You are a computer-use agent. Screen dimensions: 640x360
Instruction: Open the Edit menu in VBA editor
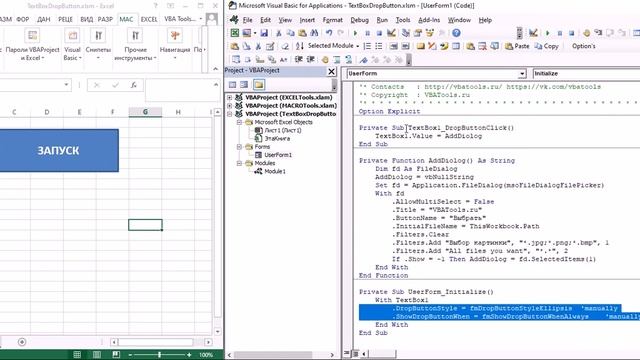click(x=265, y=20)
